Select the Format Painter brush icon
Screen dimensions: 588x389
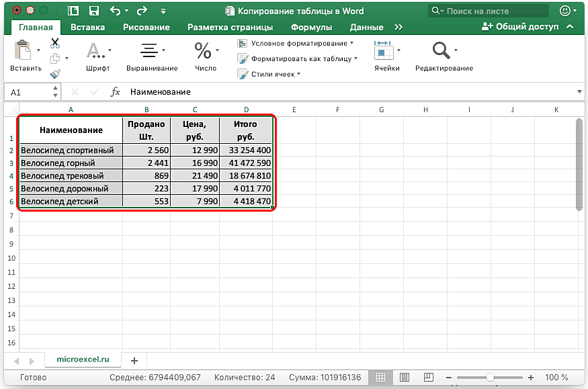click(55, 74)
